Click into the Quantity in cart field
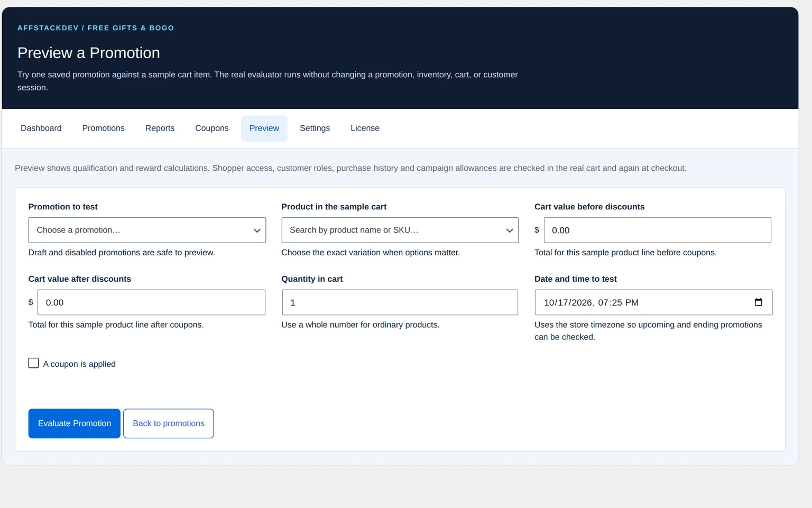 400,302
